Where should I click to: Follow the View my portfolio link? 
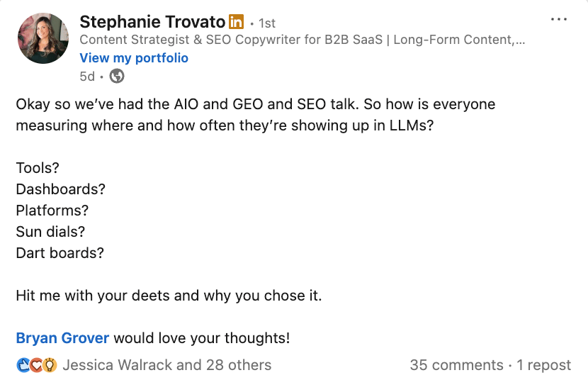point(134,57)
